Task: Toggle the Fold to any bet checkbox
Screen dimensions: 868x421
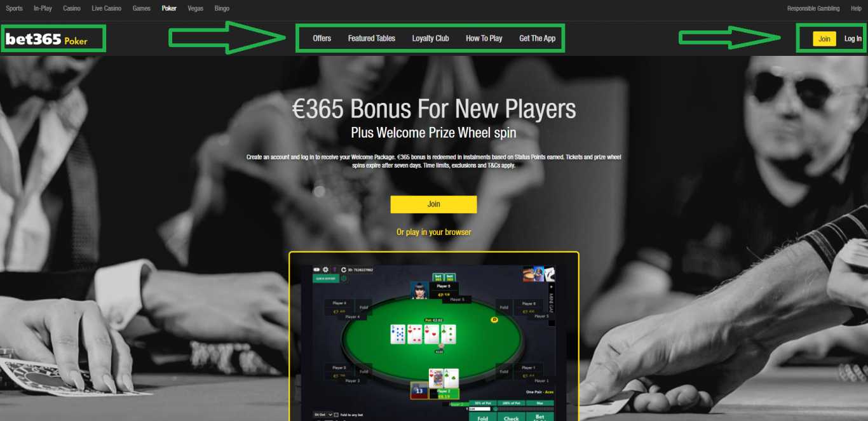Action: tap(336, 415)
